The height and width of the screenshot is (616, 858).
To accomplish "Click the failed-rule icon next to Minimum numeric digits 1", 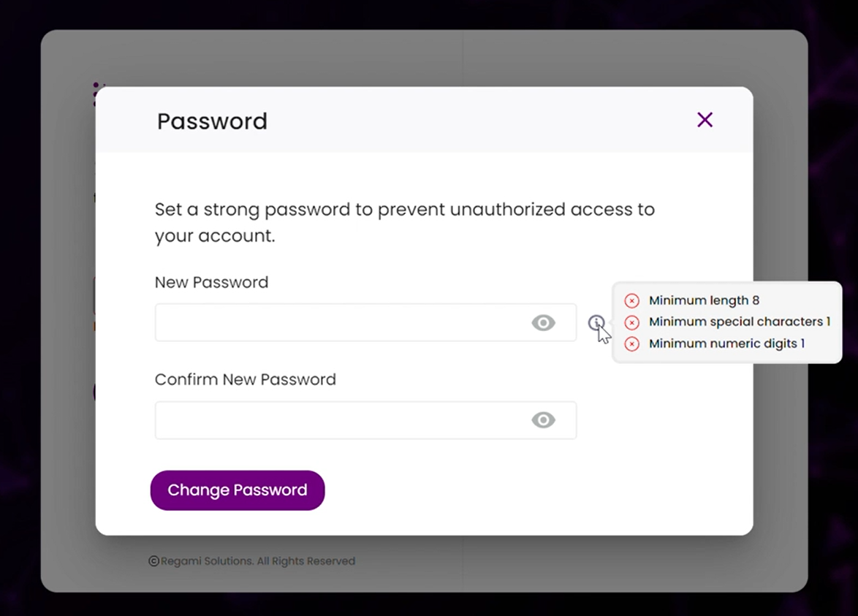I will click(x=631, y=343).
